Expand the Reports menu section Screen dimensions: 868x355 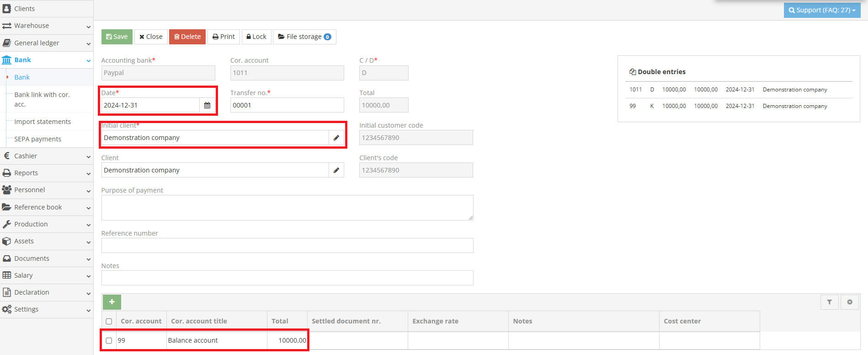point(46,173)
